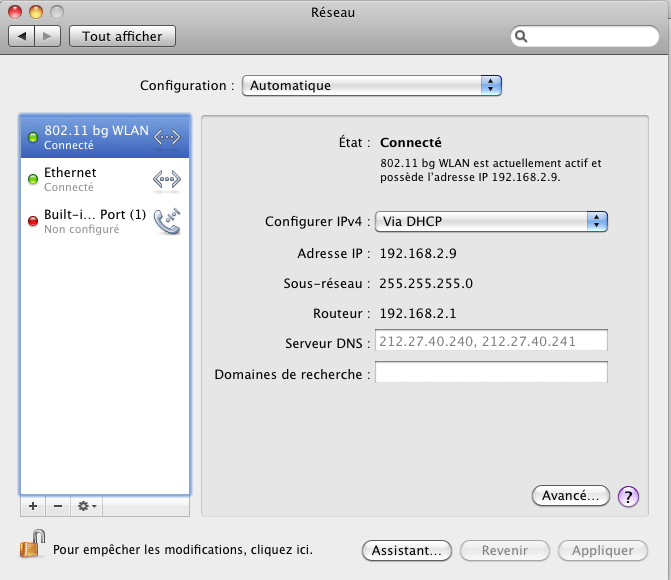This screenshot has width=671, height=580.
Task: Click the Appliquer button
Action: click(603, 550)
